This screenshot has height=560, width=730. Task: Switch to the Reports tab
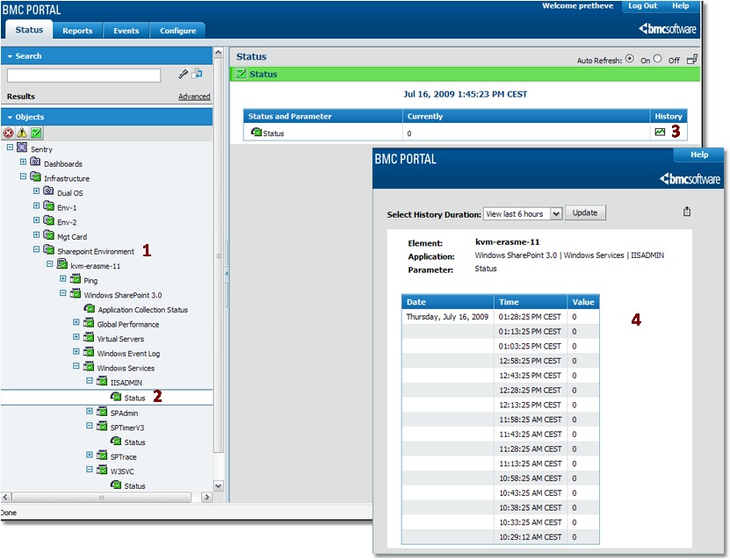[77, 31]
